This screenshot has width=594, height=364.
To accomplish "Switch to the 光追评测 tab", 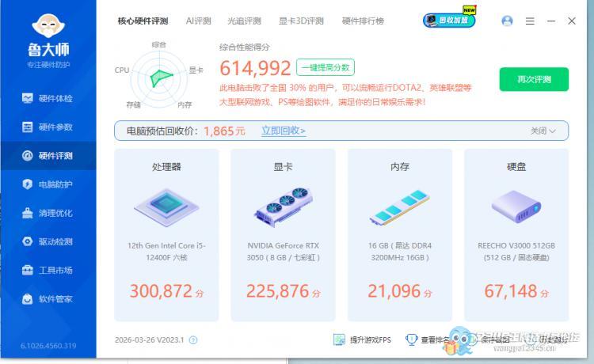I will click(244, 21).
